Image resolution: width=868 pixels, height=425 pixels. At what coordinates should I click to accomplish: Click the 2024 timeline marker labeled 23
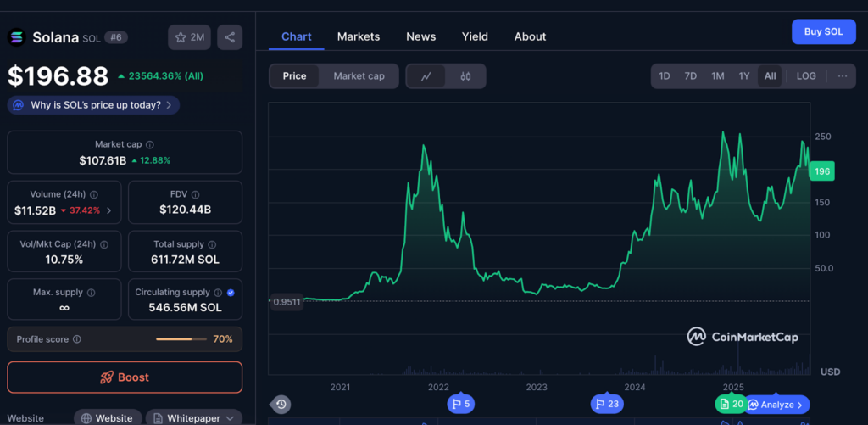pyautogui.click(x=605, y=404)
